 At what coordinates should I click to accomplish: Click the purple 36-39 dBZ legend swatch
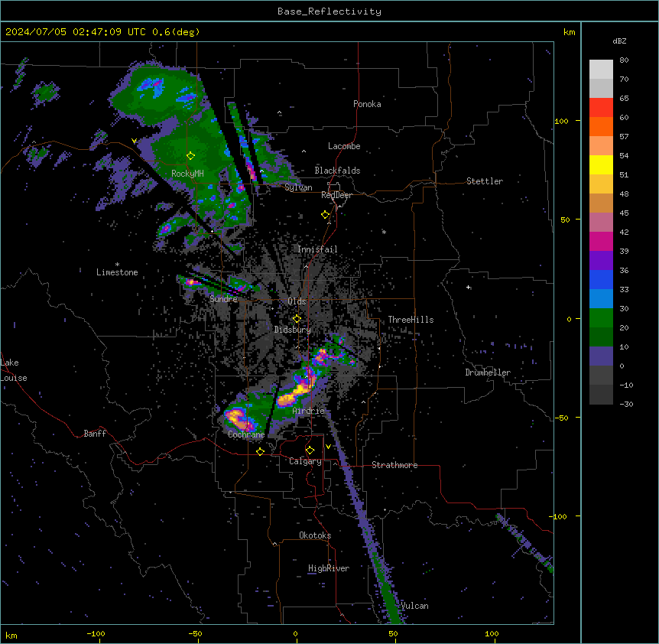coord(601,261)
